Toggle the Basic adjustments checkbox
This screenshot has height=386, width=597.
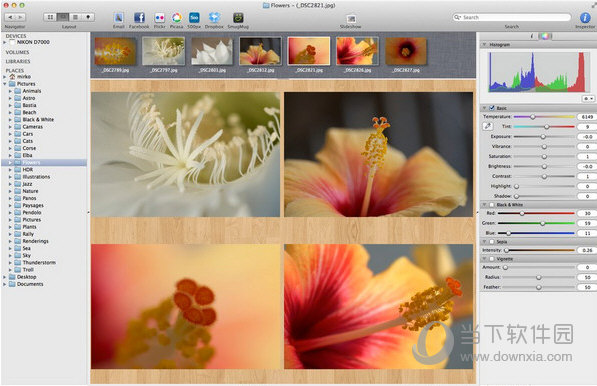[x=492, y=108]
